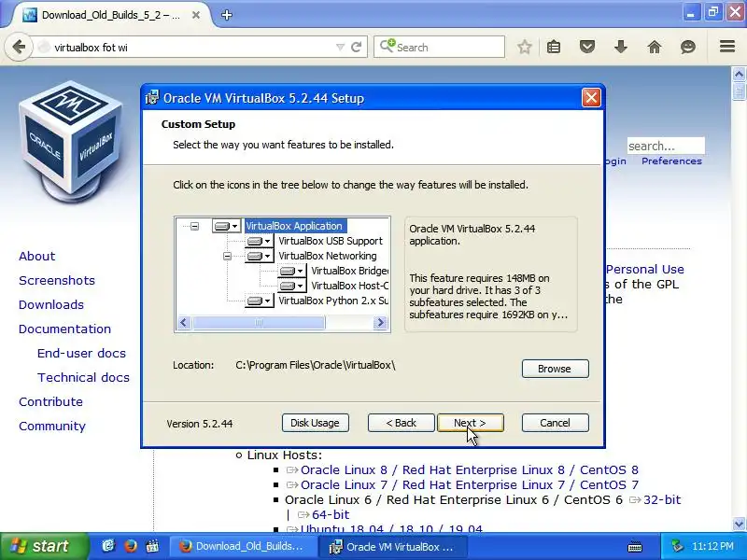Switch to Download_Old_Builds taskbar button
The image size is (747, 560).
point(242,546)
